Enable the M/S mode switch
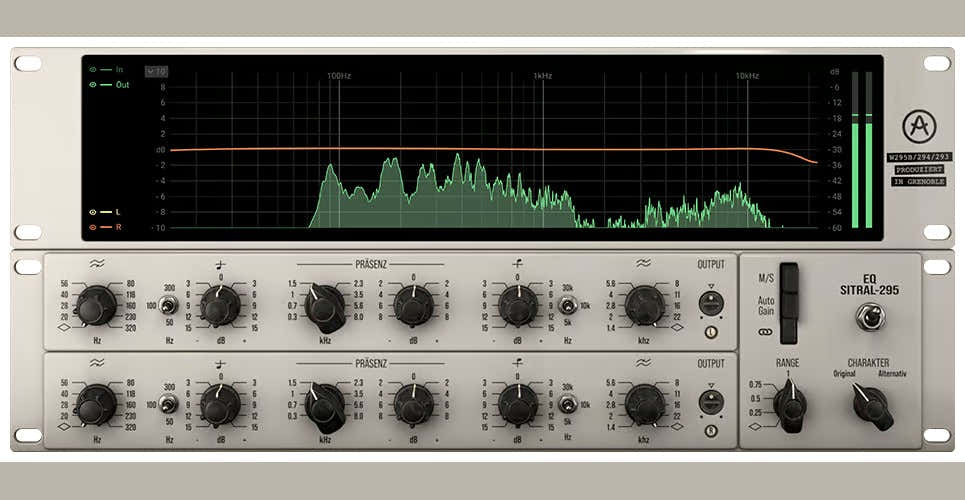 pyautogui.click(x=789, y=278)
